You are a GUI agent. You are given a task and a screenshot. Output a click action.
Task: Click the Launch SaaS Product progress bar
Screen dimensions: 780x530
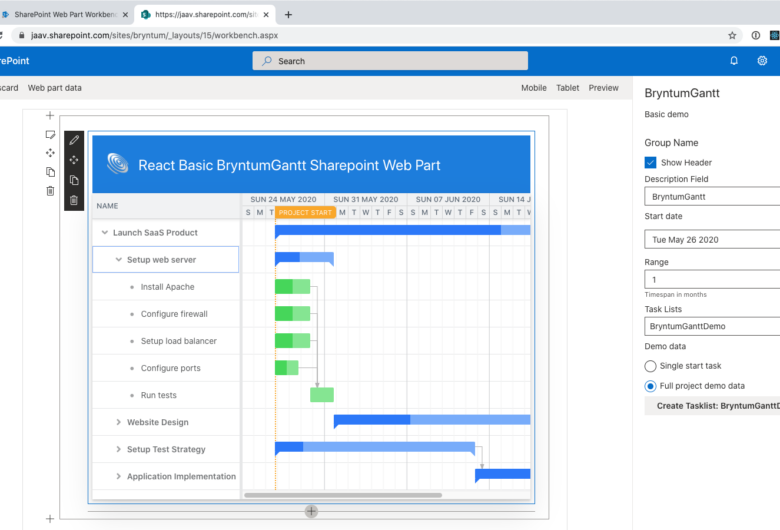(402, 230)
